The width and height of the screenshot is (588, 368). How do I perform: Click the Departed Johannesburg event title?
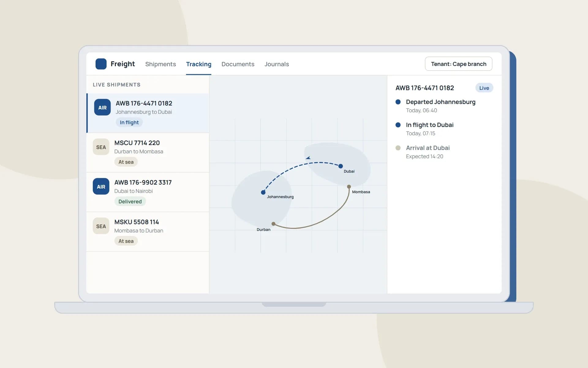click(441, 102)
